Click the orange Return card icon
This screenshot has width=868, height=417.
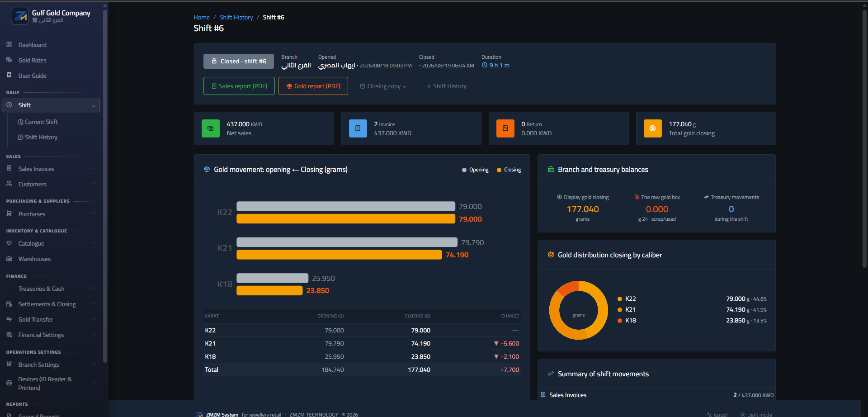pos(505,128)
